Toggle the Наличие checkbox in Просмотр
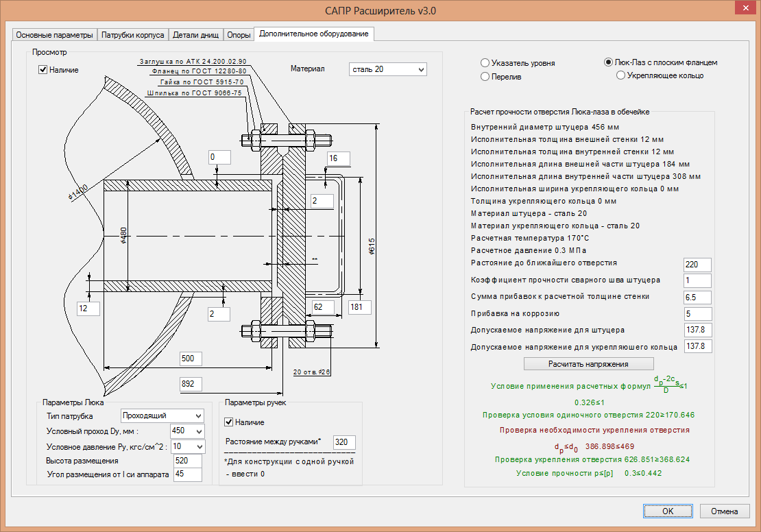 click(x=43, y=69)
